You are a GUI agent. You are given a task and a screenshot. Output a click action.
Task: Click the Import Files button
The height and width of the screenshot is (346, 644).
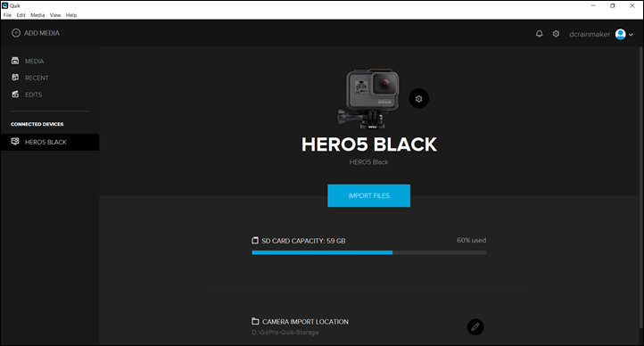point(368,196)
